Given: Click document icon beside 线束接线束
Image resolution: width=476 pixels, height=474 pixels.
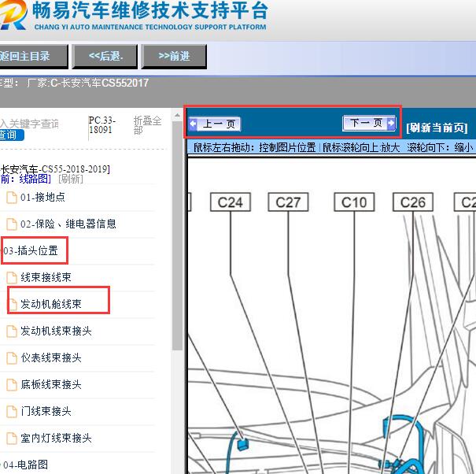Looking at the screenshot, I should coord(12,278).
